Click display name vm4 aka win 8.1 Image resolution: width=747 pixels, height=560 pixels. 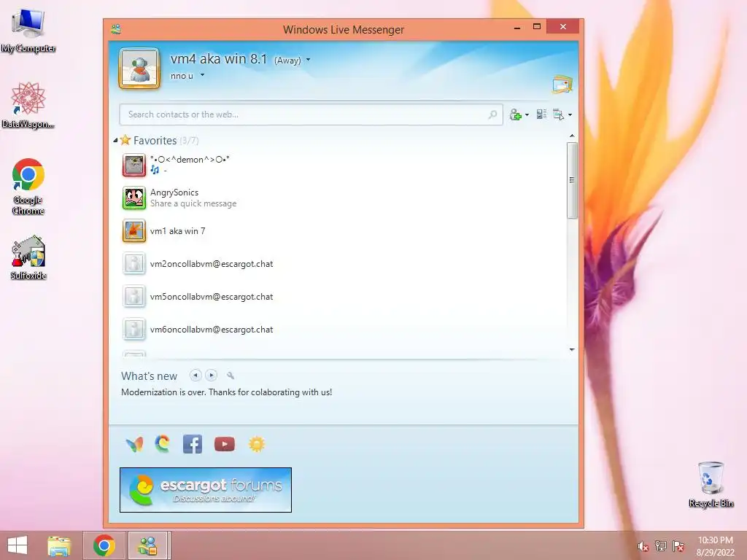coord(219,59)
